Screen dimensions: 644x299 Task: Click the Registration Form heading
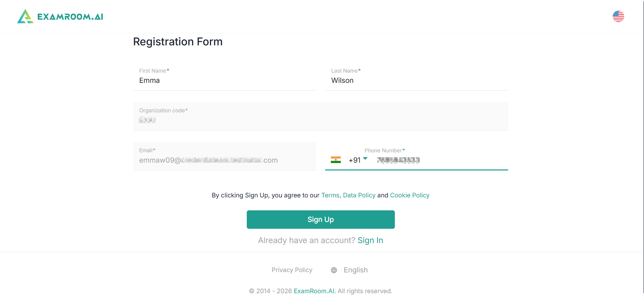(x=178, y=42)
